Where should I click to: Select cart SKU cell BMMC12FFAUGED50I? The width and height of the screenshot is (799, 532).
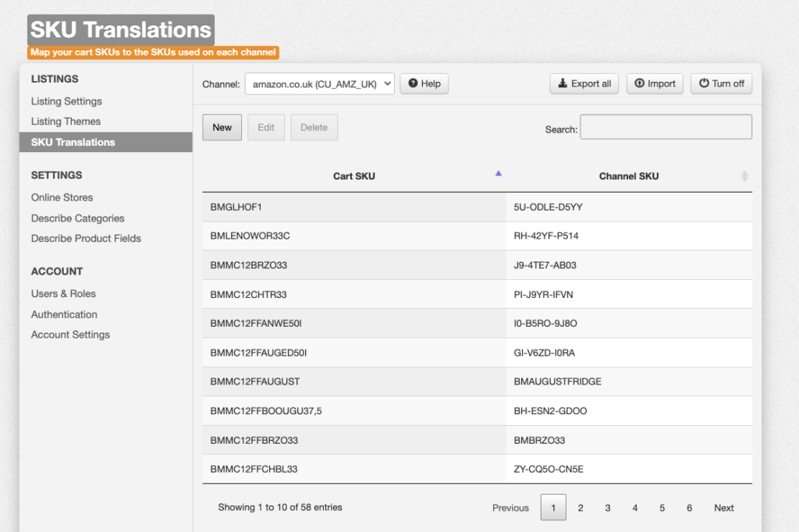coord(354,353)
